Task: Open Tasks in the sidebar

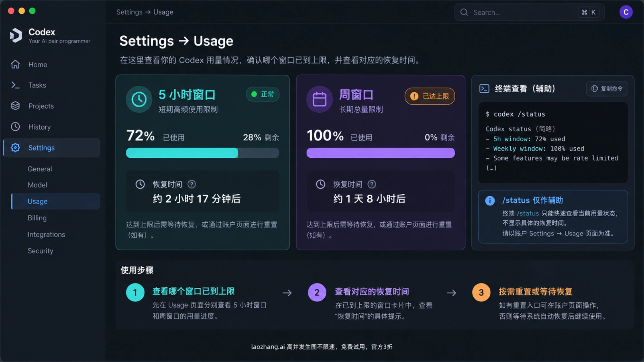Action: coord(52,85)
